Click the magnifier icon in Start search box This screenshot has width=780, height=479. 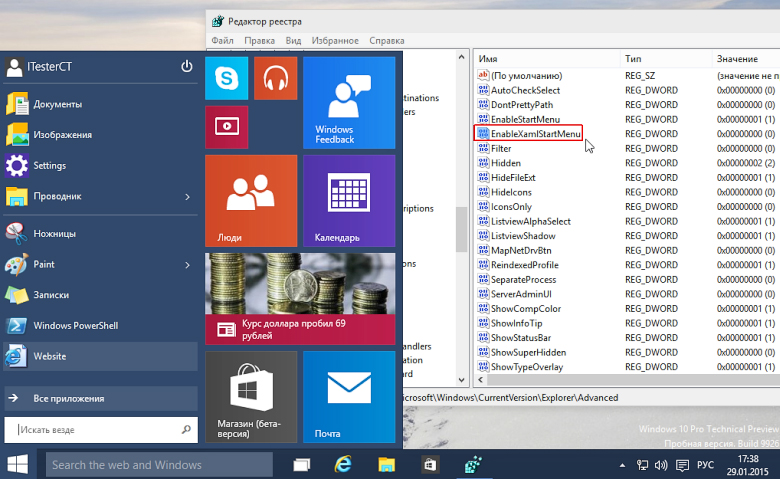tap(186, 429)
